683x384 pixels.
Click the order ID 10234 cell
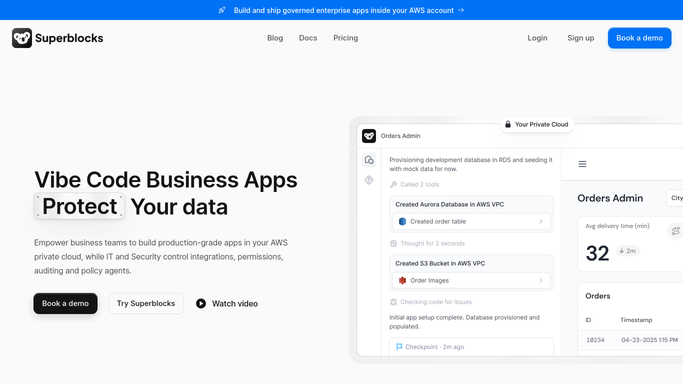pos(595,340)
